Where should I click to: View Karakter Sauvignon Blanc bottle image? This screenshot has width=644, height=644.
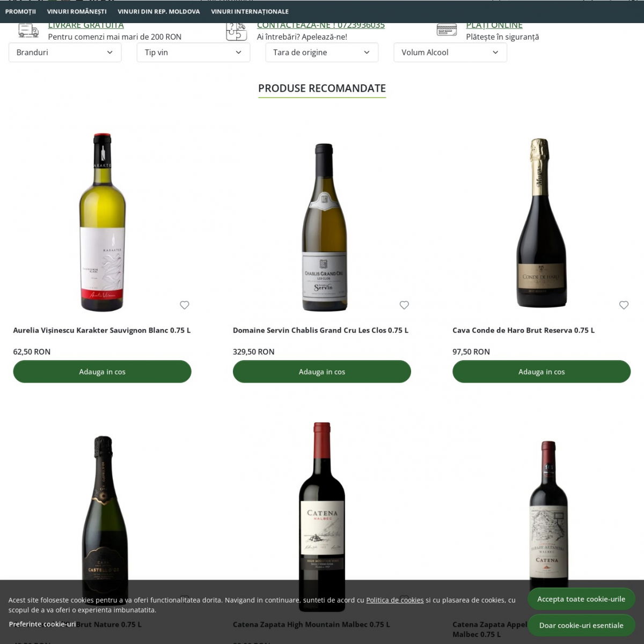[x=103, y=222]
